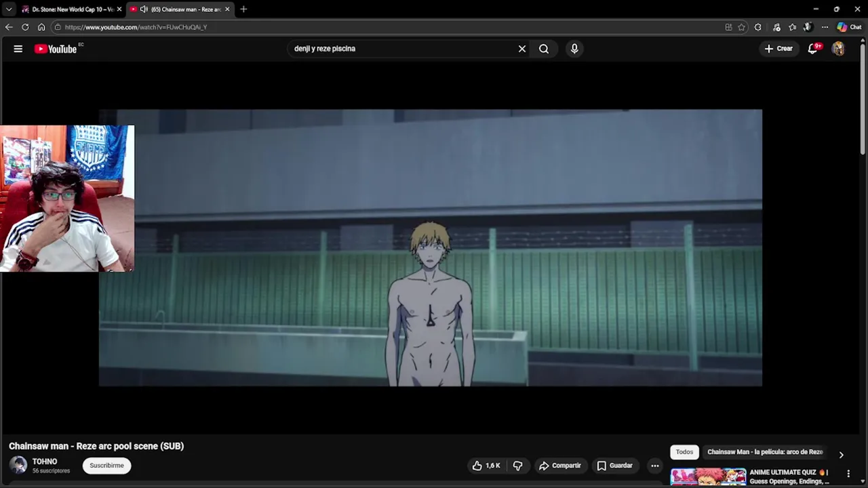The width and height of the screenshot is (868, 488).
Task: Open app available icon in address bar
Action: tap(728, 27)
